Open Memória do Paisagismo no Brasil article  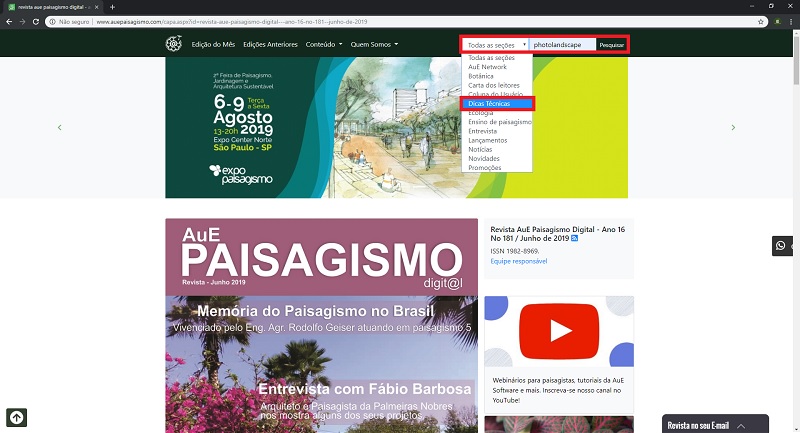(315, 311)
